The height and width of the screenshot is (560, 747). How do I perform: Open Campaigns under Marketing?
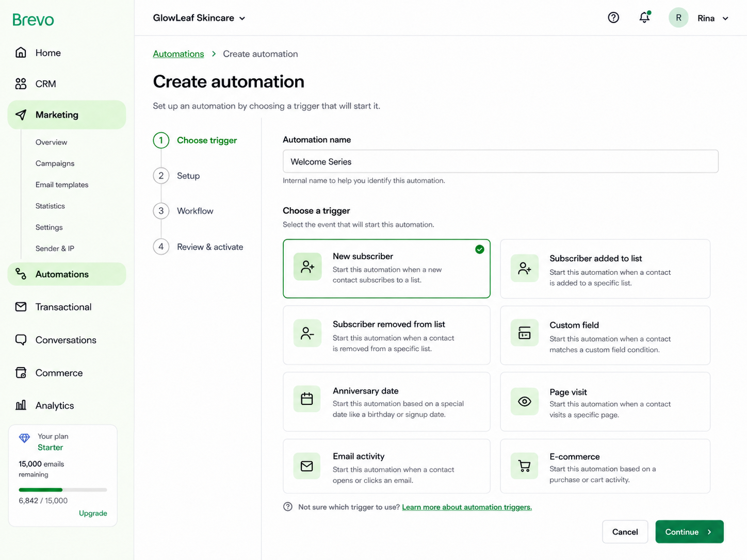(55, 163)
